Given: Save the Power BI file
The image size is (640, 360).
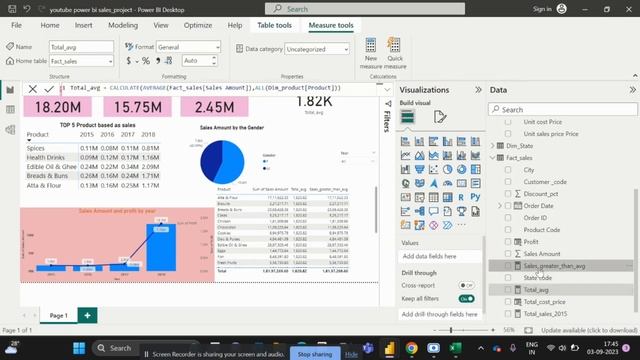Looking at the screenshot, I should tap(12, 9).
